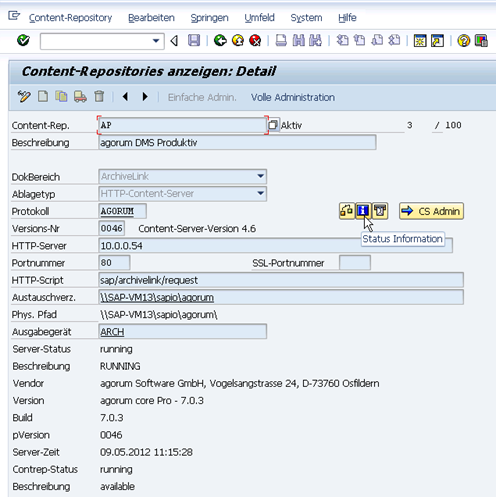Click the Status Information icon
The height and width of the screenshot is (497, 496).
tap(363, 211)
